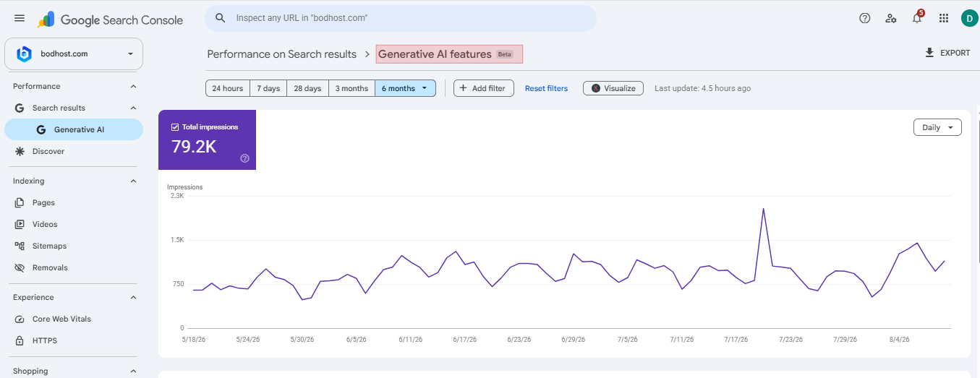
Task: Collapse the Performance section
Action: click(133, 86)
